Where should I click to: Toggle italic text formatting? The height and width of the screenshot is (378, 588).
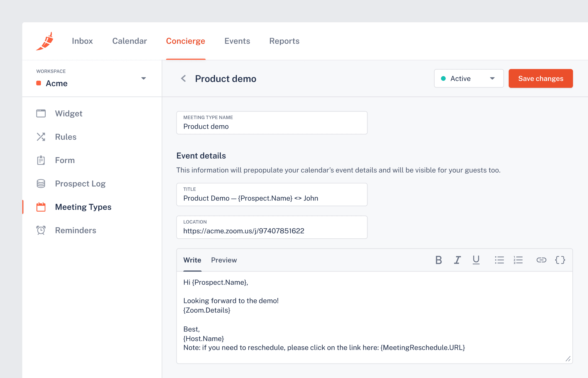457,260
